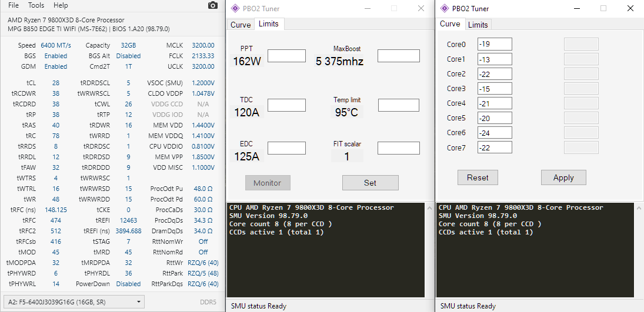Click the EDC reading 125A
Screen dimensions: 644x312
(247, 156)
